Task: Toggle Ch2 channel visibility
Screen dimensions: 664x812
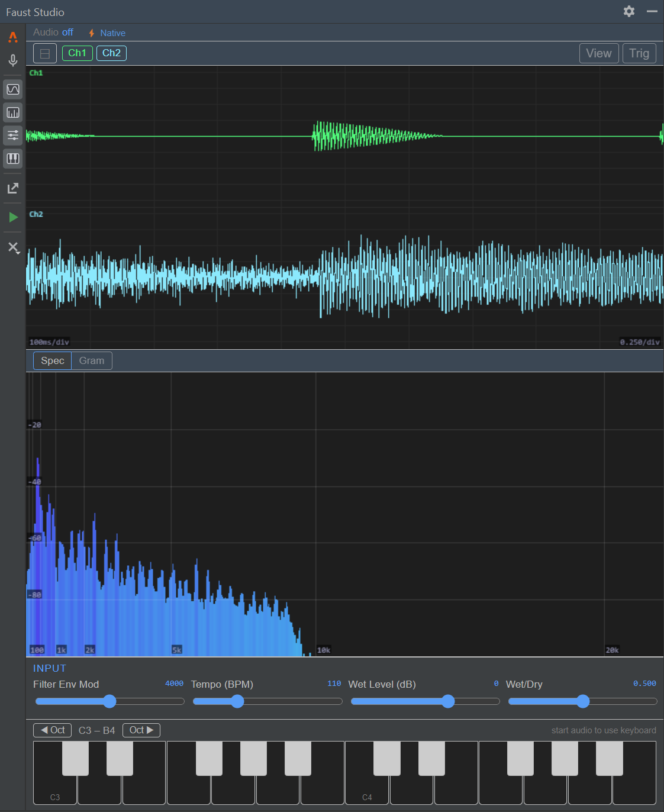Action: pyautogui.click(x=112, y=53)
